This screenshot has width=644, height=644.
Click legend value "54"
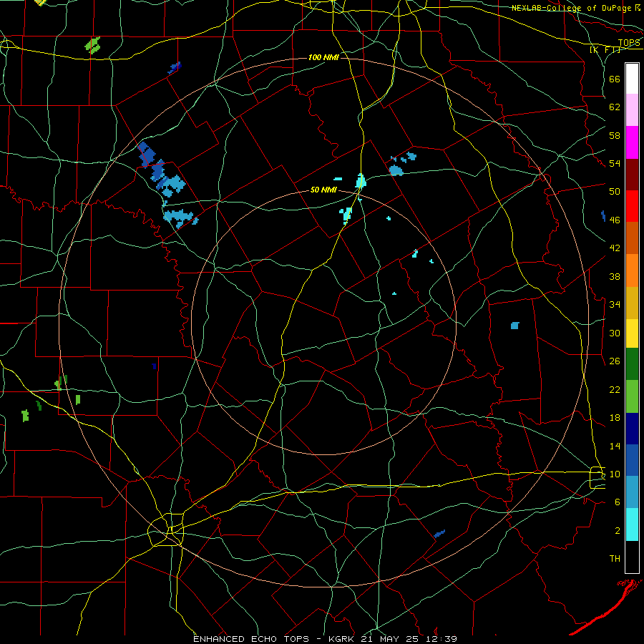[x=615, y=163]
